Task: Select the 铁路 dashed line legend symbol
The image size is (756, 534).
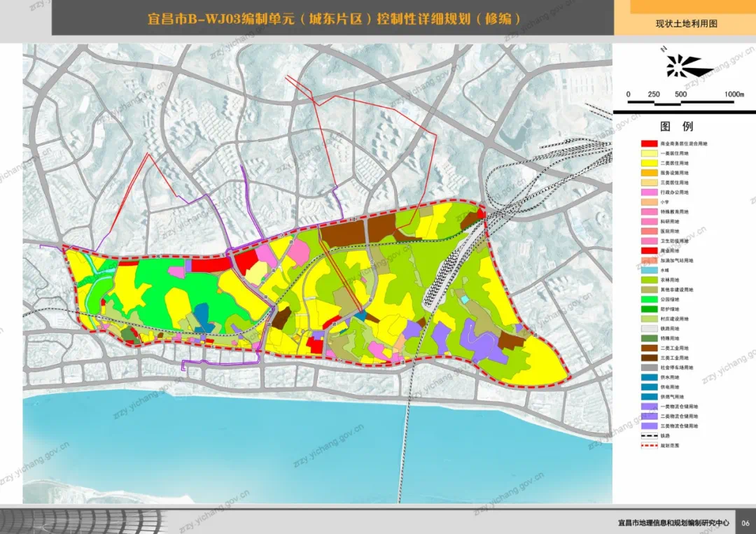Action: coord(650,436)
